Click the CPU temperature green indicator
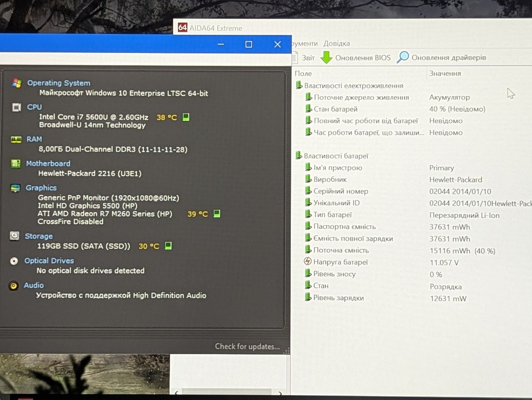This screenshot has height=400, width=532. (x=186, y=117)
